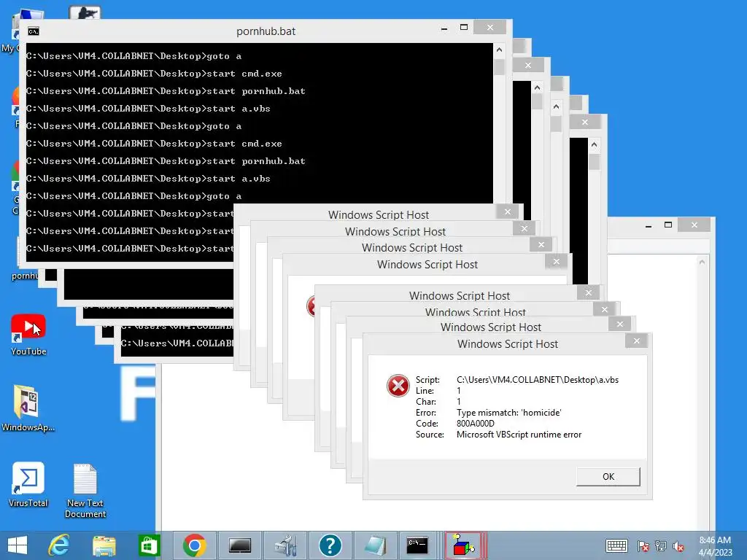Open the YouTube desktop shortcut

[28, 335]
